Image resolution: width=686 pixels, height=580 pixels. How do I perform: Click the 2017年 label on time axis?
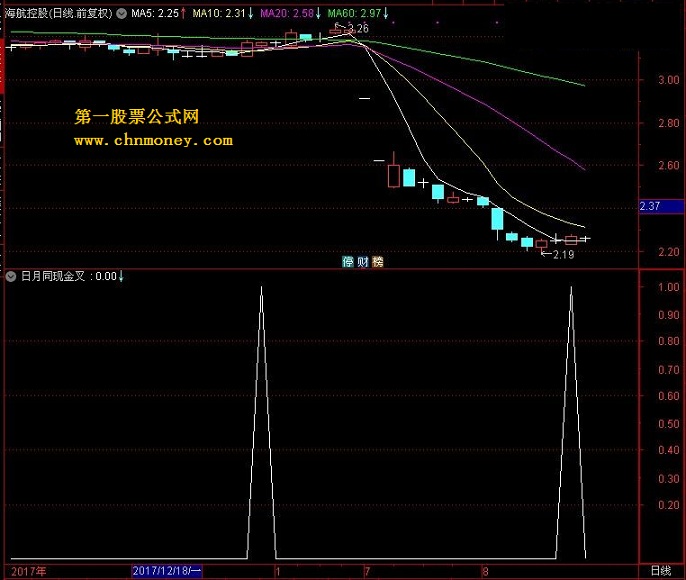(x=28, y=571)
